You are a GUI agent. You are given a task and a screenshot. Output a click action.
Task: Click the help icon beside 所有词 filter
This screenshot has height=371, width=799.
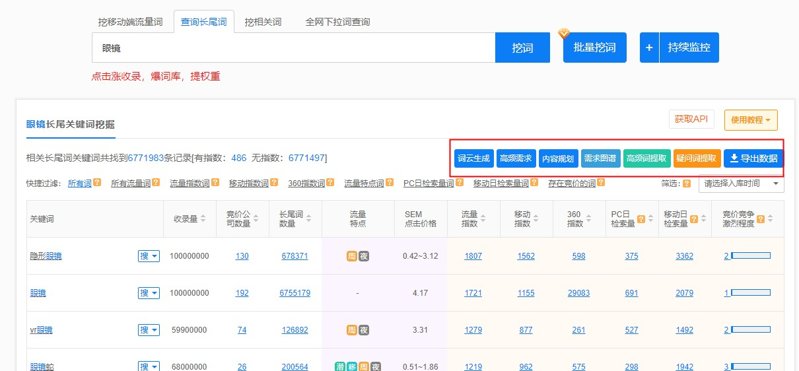pyautogui.click(x=97, y=182)
